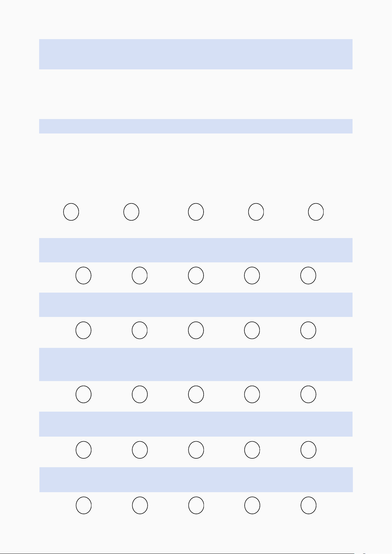Select first radio option in the top row
The height and width of the screenshot is (554, 392).
pyautogui.click(x=71, y=212)
